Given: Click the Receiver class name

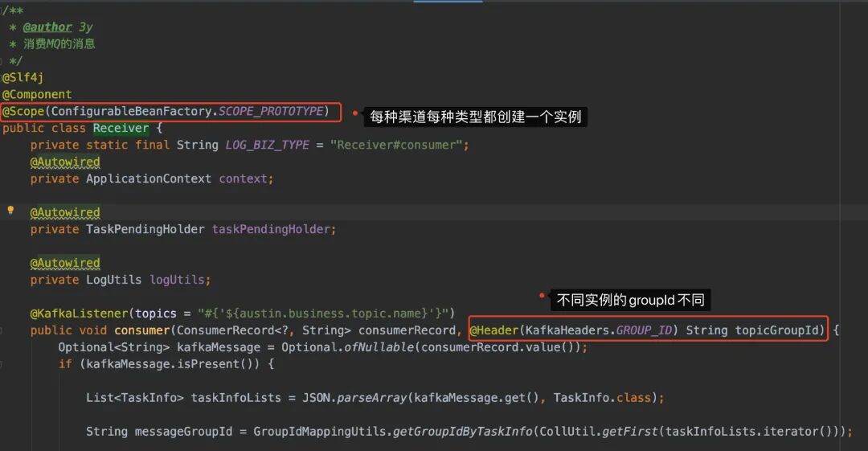Looking at the screenshot, I should tap(121, 128).
